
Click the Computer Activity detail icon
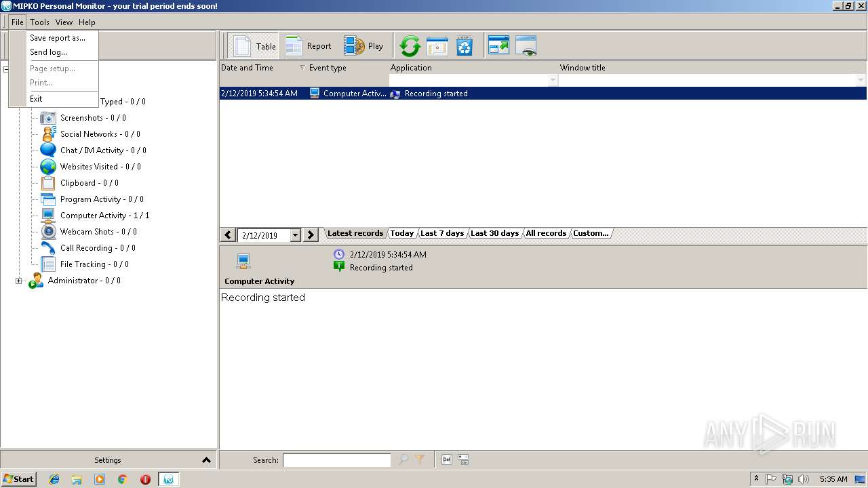[243, 261]
